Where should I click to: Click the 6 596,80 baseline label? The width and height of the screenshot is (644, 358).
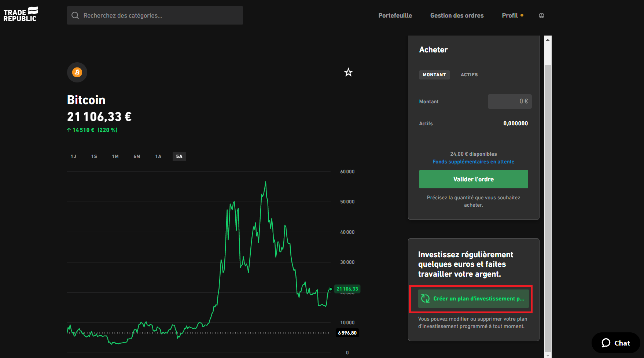coord(347,333)
